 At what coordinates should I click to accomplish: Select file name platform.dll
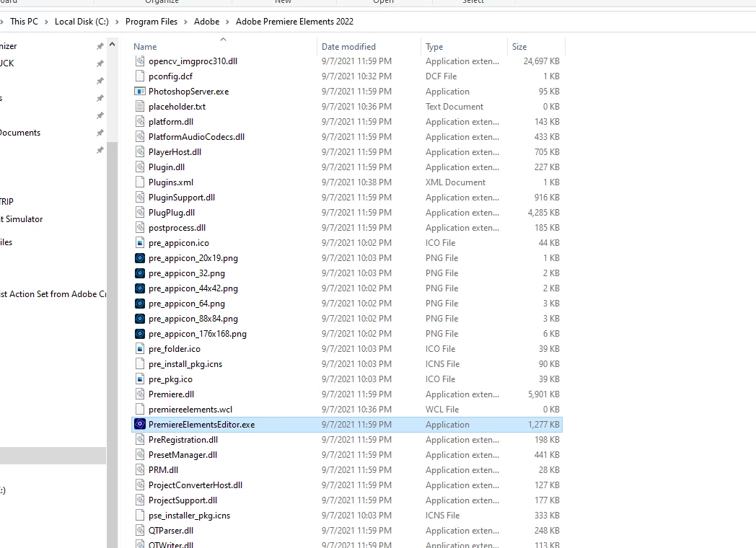[171, 121]
